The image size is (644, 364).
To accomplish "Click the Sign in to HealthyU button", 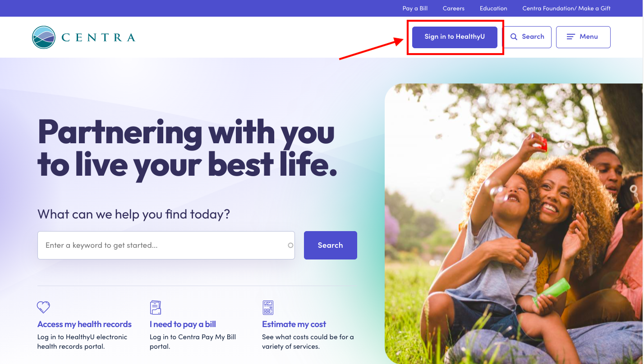I will (x=455, y=37).
